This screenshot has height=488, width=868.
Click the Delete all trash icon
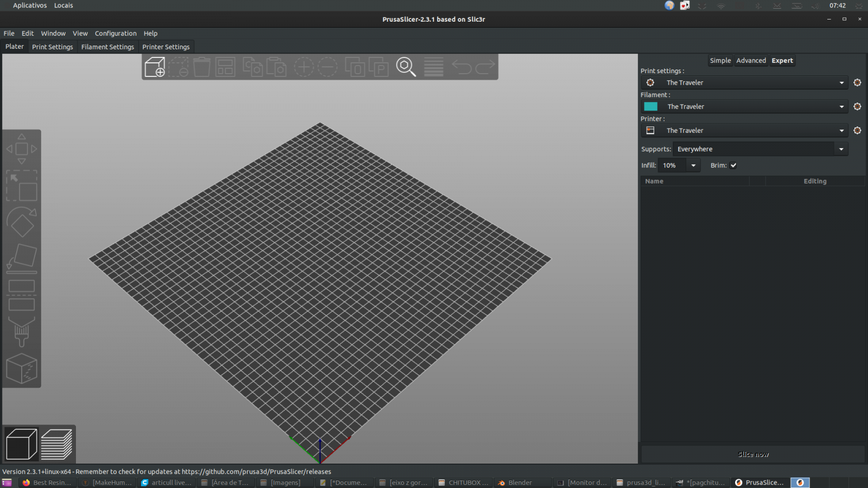point(202,67)
